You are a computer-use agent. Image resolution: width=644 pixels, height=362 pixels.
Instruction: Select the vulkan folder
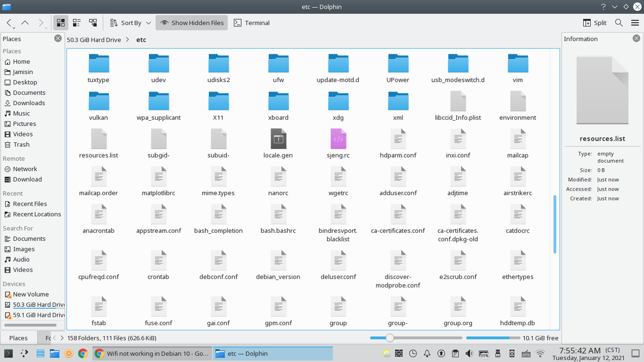point(99,106)
